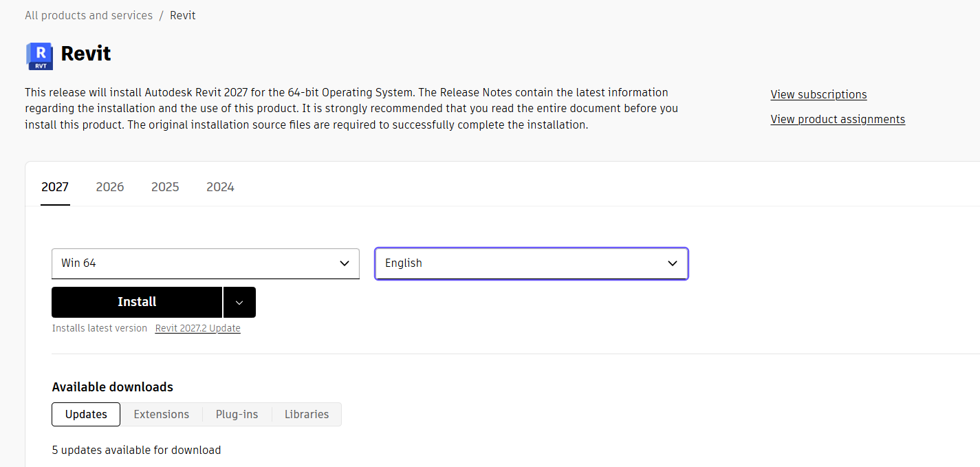
Task: Click '5 updates available for download' text
Action: tap(137, 450)
